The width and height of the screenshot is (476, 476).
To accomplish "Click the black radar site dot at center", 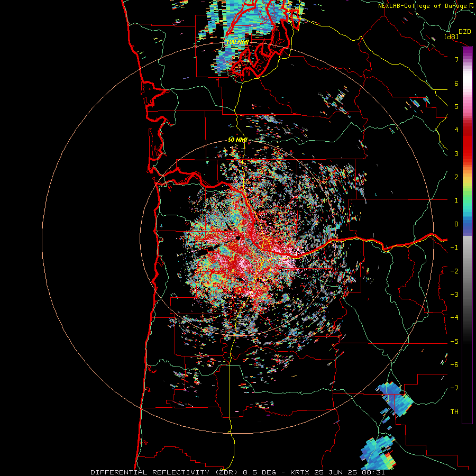I will (239, 239).
